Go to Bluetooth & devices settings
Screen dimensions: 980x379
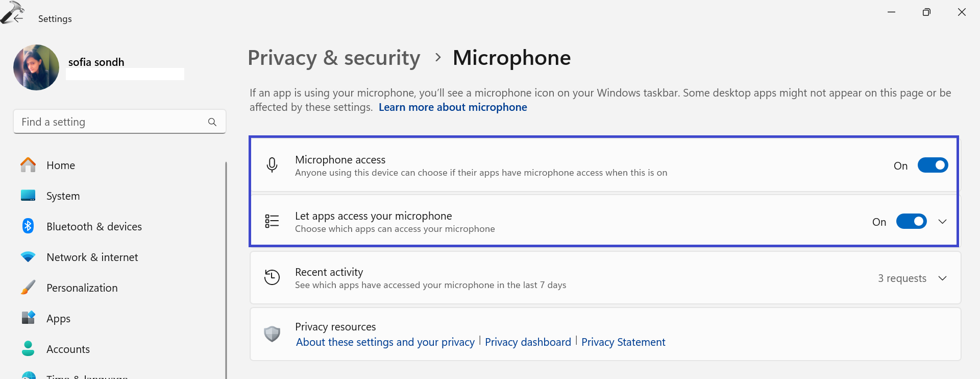tap(94, 227)
